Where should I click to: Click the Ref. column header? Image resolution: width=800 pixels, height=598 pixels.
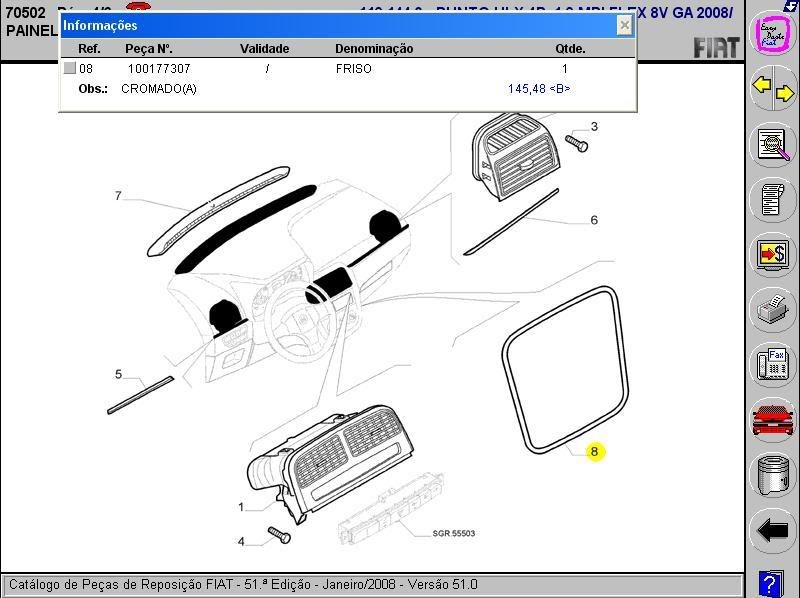pyautogui.click(x=89, y=49)
